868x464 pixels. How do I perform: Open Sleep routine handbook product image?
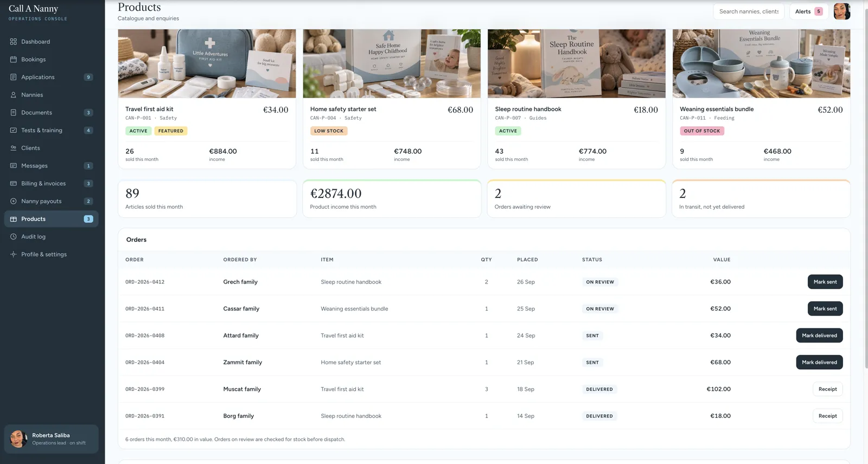577,63
